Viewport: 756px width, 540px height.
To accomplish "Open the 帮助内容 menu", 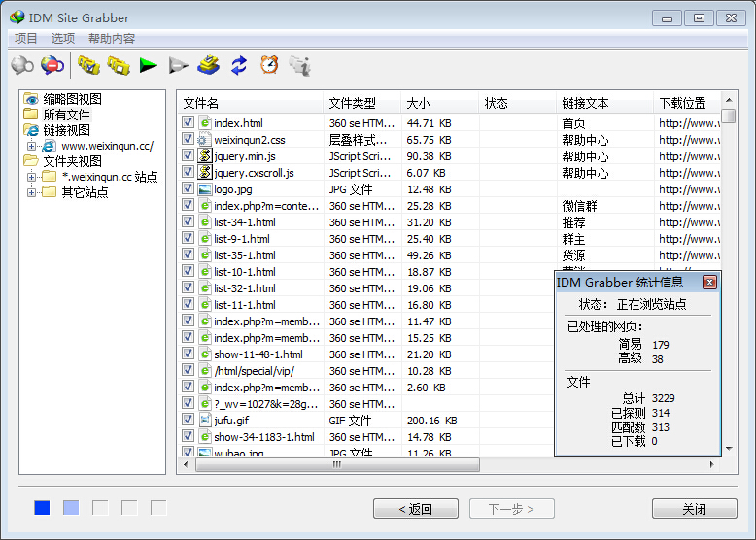I will pyautogui.click(x=112, y=39).
